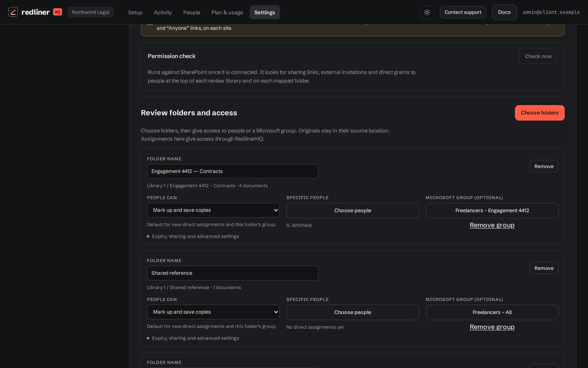Edit the Shared reference folder name field
The image size is (588, 368).
233,273
